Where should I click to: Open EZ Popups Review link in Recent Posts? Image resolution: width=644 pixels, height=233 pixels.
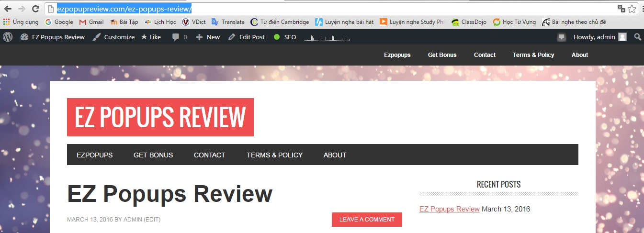pyautogui.click(x=450, y=209)
